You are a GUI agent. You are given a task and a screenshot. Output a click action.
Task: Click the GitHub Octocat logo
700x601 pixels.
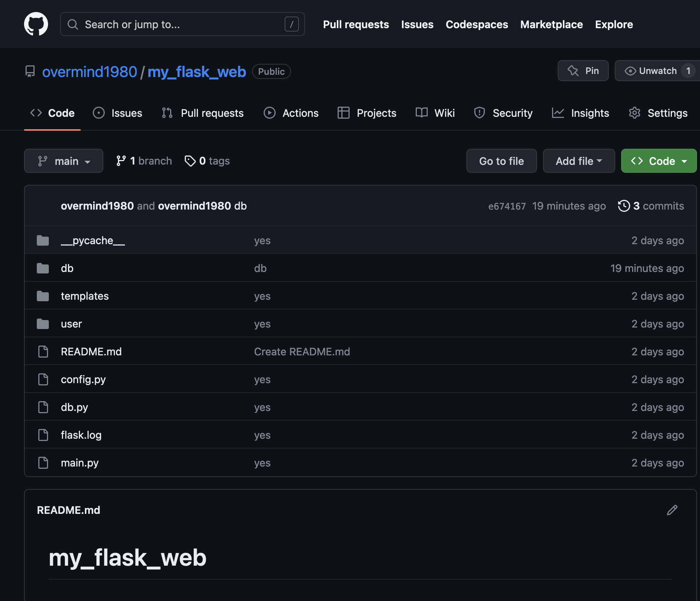pyautogui.click(x=36, y=24)
